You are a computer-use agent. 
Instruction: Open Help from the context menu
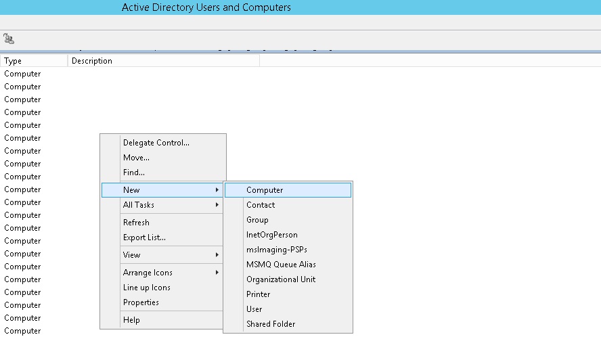point(162,320)
